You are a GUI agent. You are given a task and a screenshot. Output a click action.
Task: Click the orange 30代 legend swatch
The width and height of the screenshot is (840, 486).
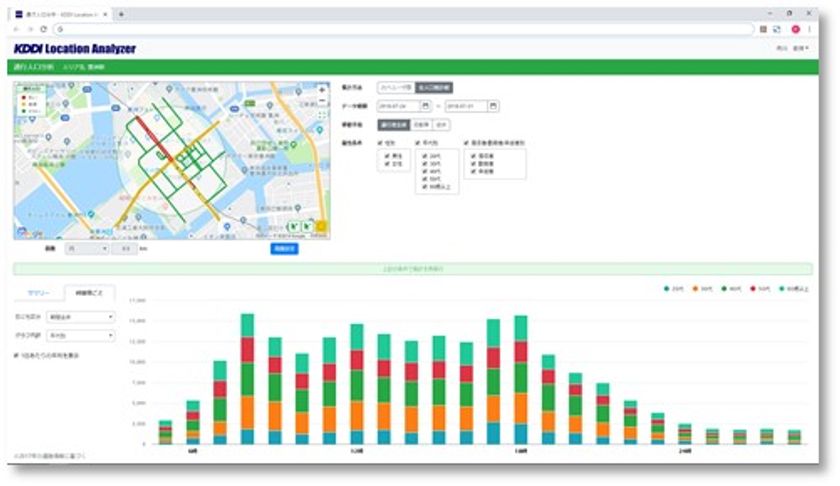[695, 289]
